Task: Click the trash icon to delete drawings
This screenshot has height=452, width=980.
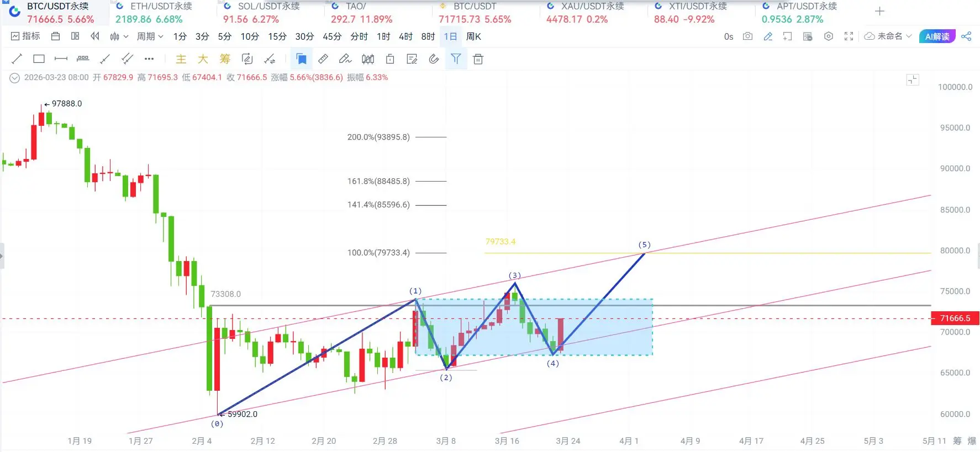Action: (478, 59)
